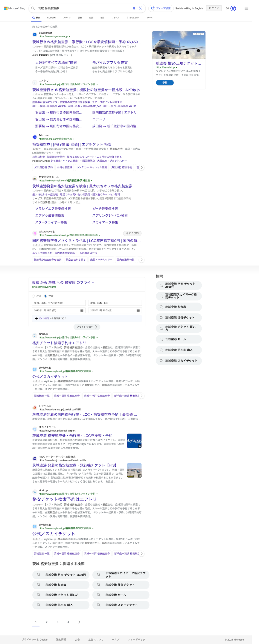Screen dimensions: 259x644
Task: Click the airplane ad image
Action: pyautogui.click(x=179, y=45)
